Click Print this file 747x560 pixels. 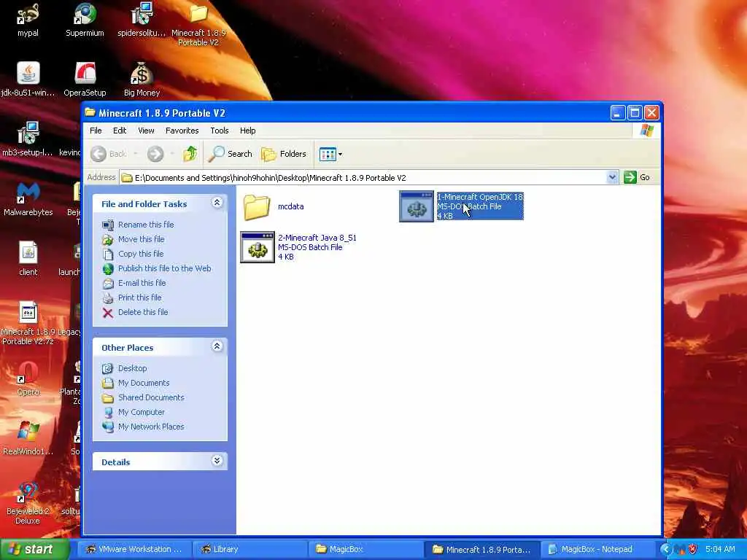coord(139,297)
